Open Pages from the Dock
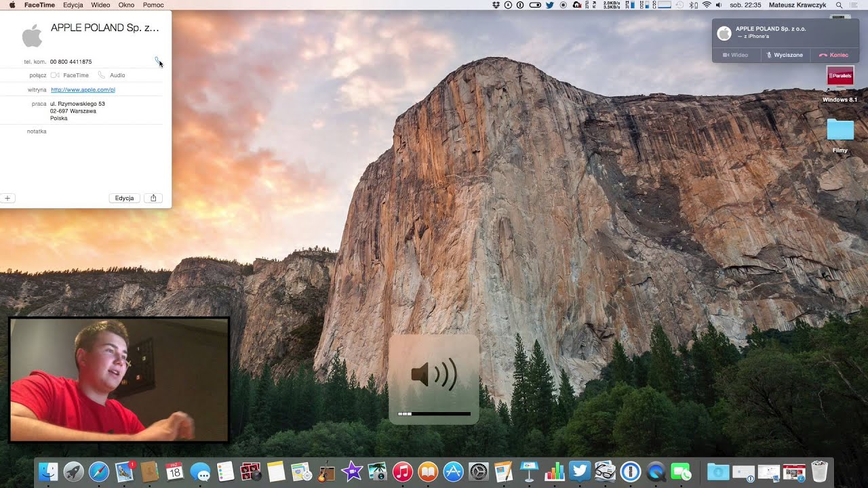Viewport: 868px width, 488px height. (503, 472)
